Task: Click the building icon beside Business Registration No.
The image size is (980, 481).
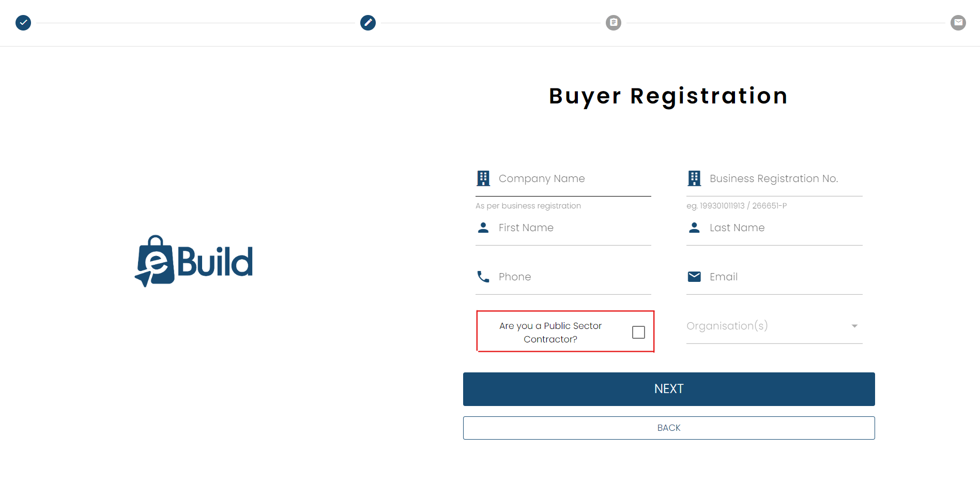Action: coord(694,178)
